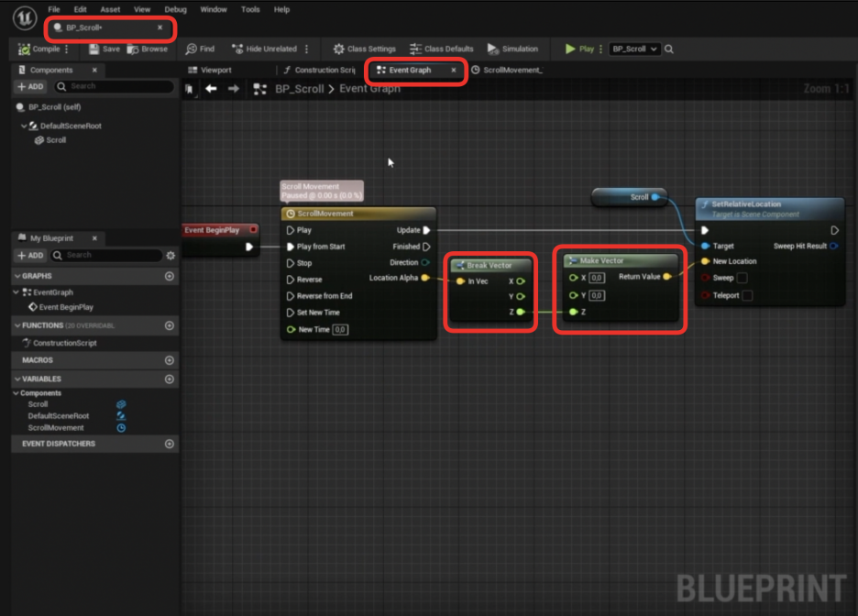Click the Make Vector X value field
This screenshot has height=616, width=858.
point(597,278)
